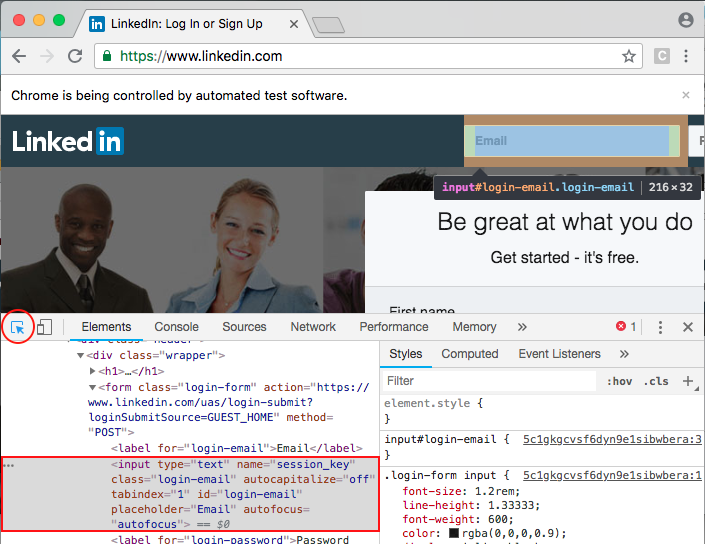Click the LinkedIn Email input field
This screenshot has height=544, width=705.
point(571,141)
